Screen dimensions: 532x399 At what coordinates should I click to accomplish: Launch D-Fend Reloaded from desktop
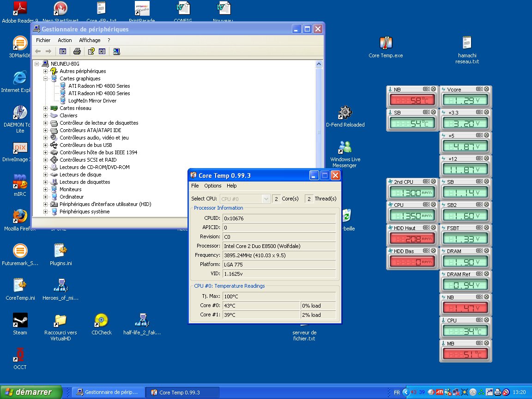[345, 116]
